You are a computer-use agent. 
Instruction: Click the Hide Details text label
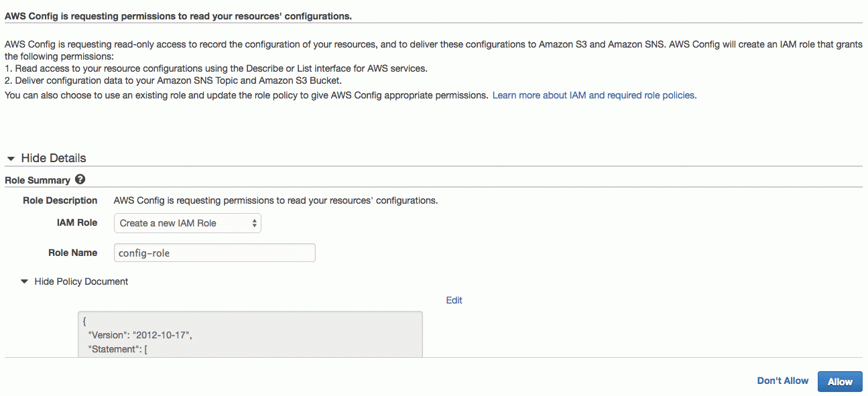pos(54,158)
